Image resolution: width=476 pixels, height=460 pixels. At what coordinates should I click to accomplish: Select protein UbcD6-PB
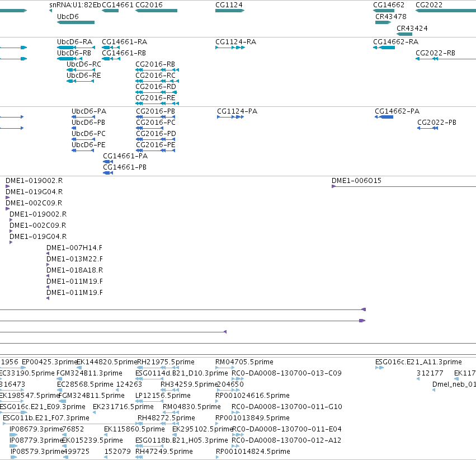(88, 123)
